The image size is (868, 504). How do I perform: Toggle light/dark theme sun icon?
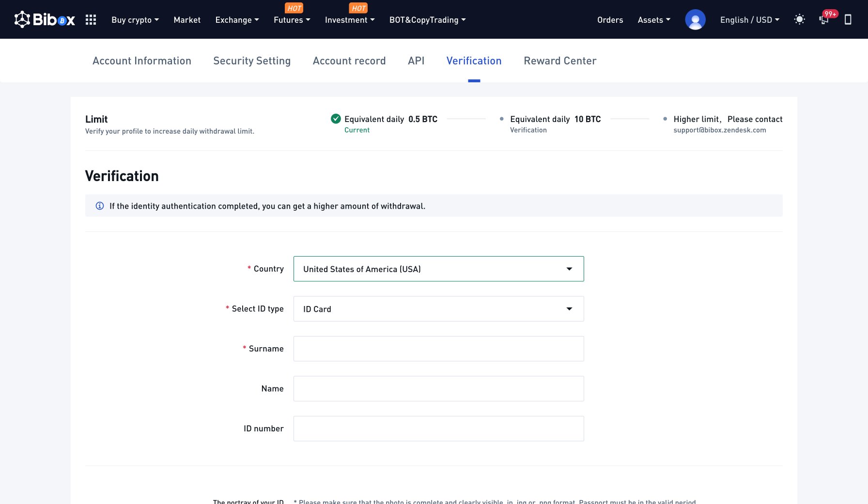(799, 19)
